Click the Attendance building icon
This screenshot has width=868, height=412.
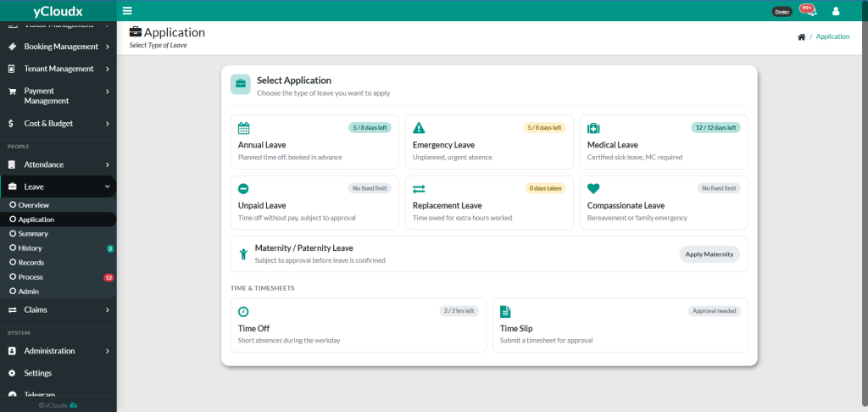pos(12,165)
